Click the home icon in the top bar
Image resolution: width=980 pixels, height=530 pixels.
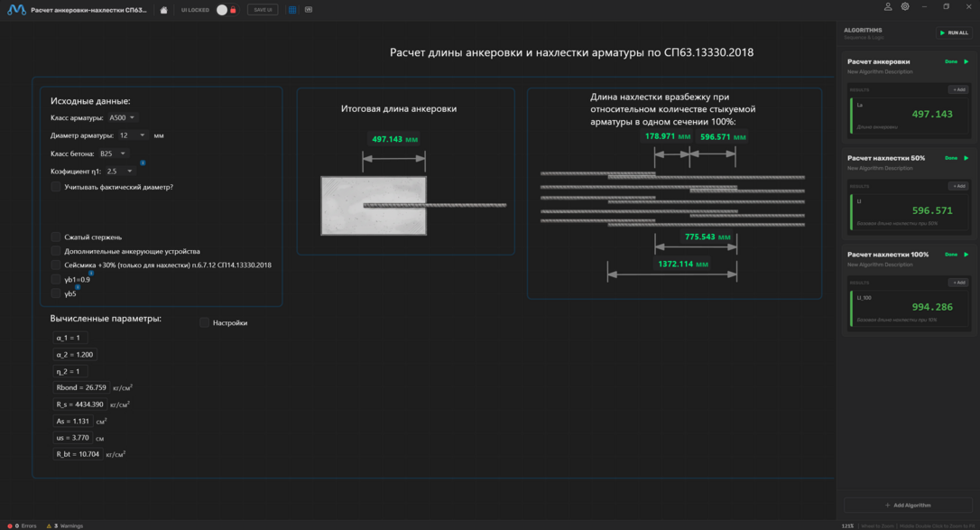(x=163, y=10)
